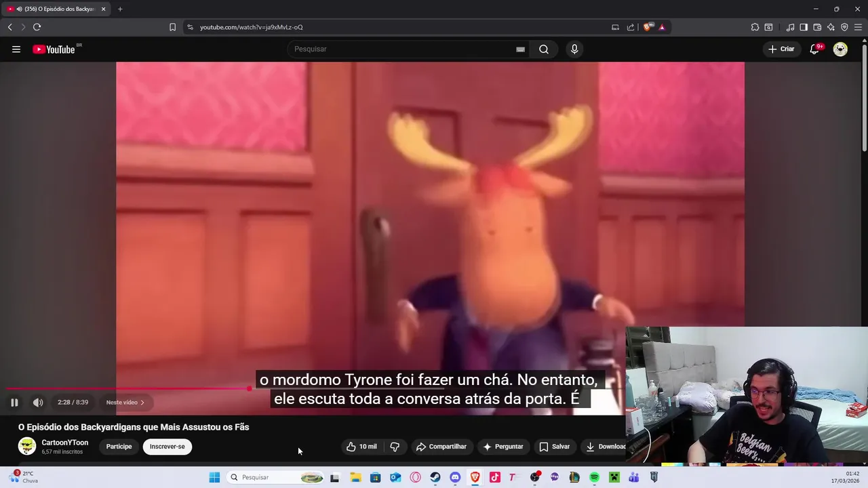The width and height of the screenshot is (868, 488).
Task: View site information icon beside the URL
Action: tap(190, 27)
